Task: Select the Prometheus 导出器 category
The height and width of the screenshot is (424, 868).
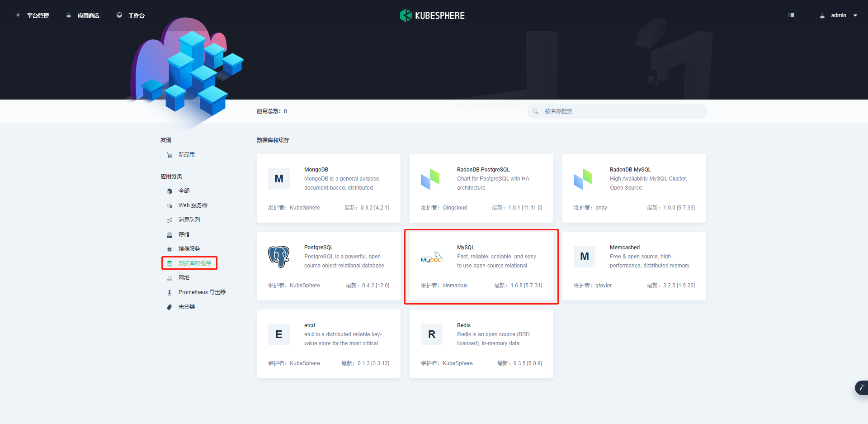Action: (x=202, y=292)
